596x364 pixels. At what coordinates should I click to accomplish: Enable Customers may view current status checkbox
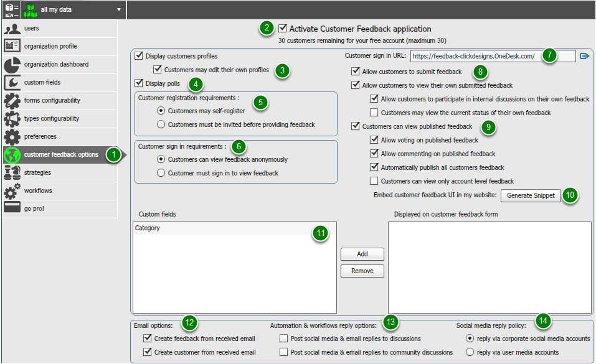pyautogui.click(x=374, y=113)
